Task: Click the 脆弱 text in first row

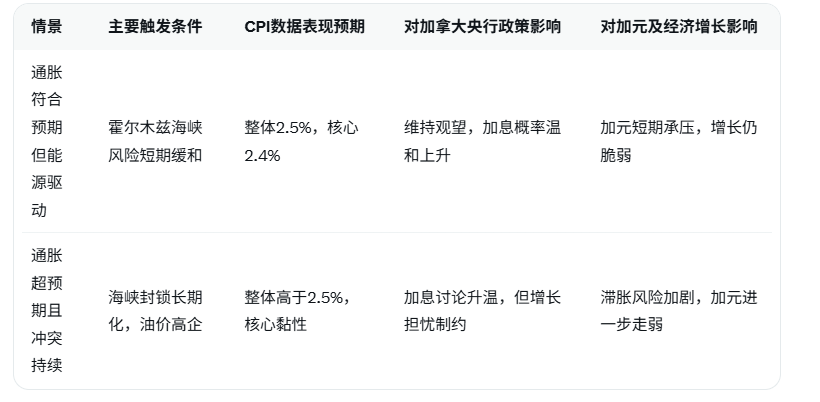Action: pyautogui.click(x=616, y=156)
